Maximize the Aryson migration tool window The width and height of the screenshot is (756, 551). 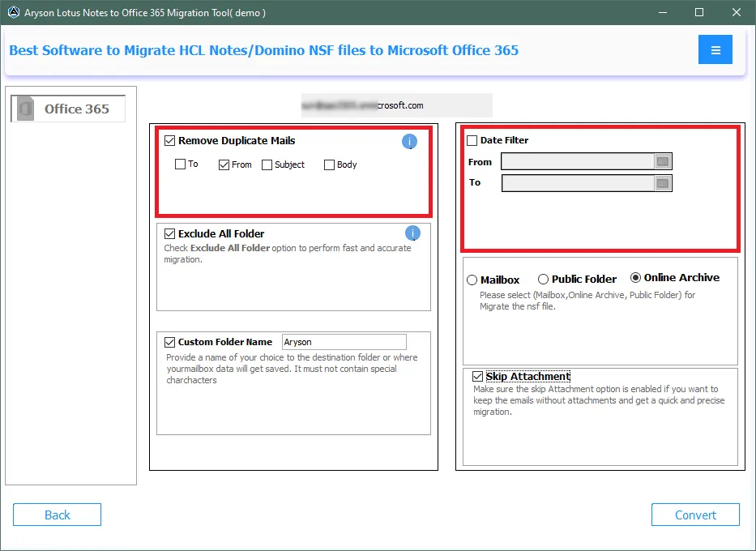click(699, 12)
